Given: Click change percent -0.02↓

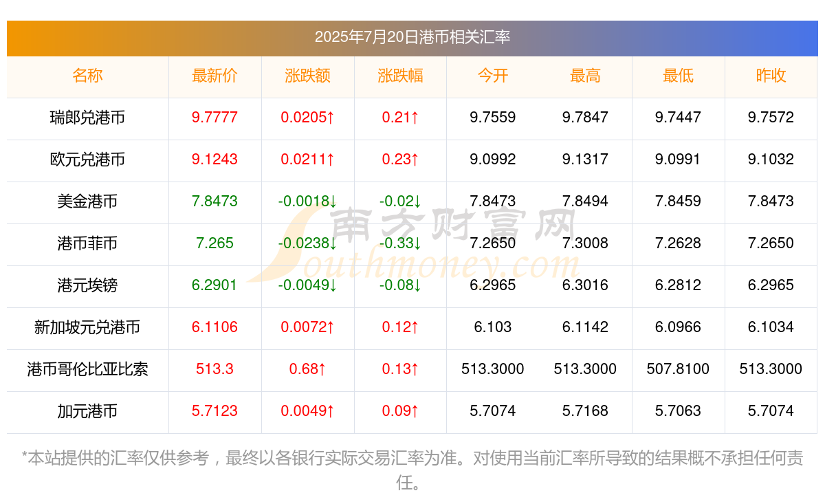Looking at the screenshot, I should click(400, 201).
